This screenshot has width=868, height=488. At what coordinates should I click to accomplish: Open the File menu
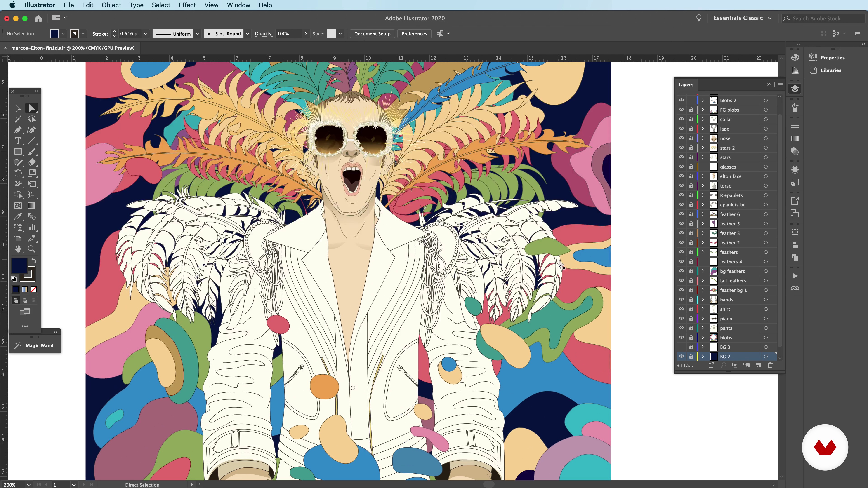(69, 5)
